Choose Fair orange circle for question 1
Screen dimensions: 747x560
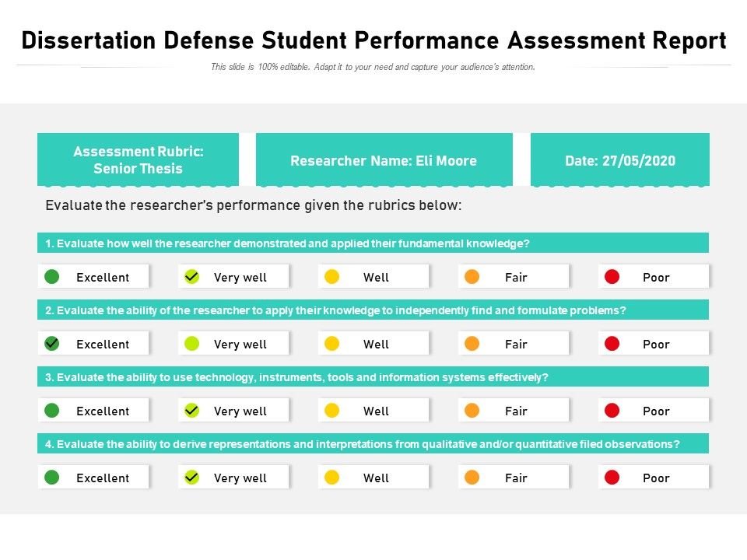tap(472, 276)
